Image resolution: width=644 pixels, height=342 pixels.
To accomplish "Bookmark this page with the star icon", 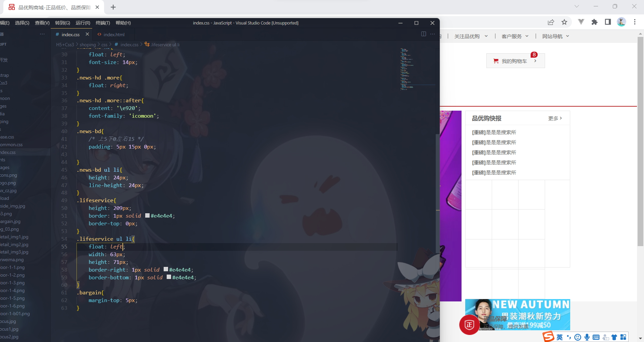I will (564, 22).
